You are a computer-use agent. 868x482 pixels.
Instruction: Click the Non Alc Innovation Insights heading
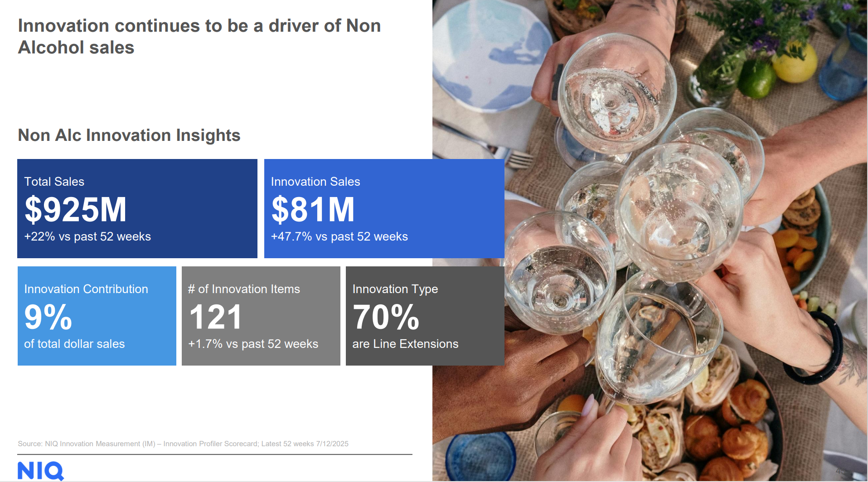(x=129, y=135)
